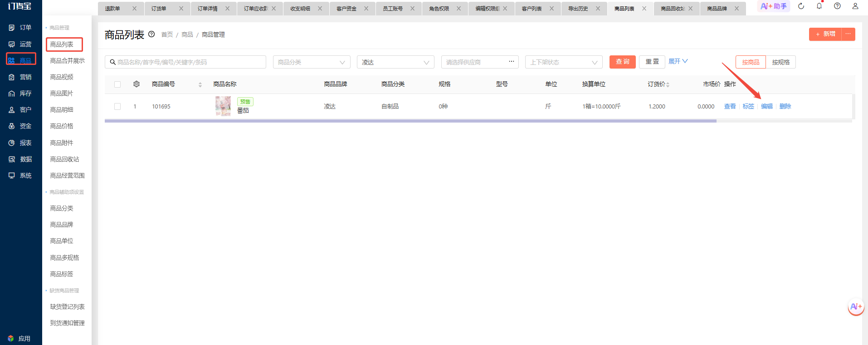Expand more filters with 展开
This screenshot has height=345, width=868.
678,61
